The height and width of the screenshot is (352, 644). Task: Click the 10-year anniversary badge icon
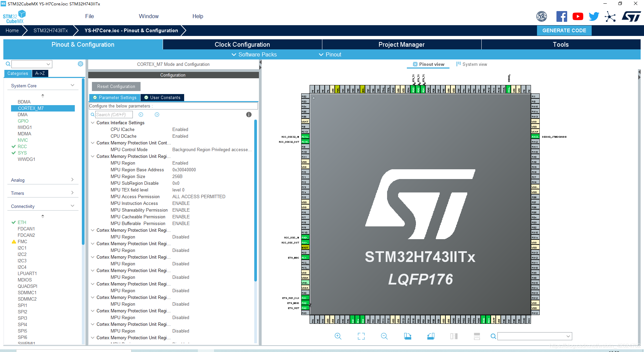click(542, 16)
